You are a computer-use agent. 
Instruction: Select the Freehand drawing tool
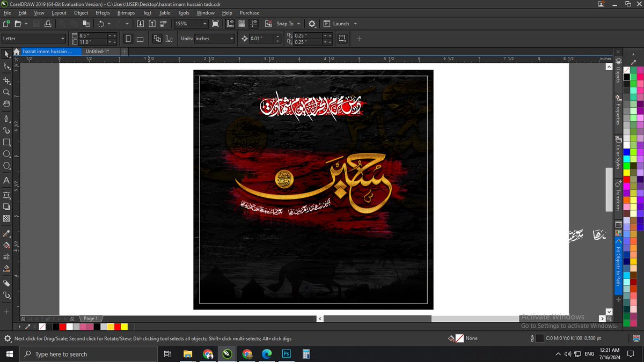(6, 118)
